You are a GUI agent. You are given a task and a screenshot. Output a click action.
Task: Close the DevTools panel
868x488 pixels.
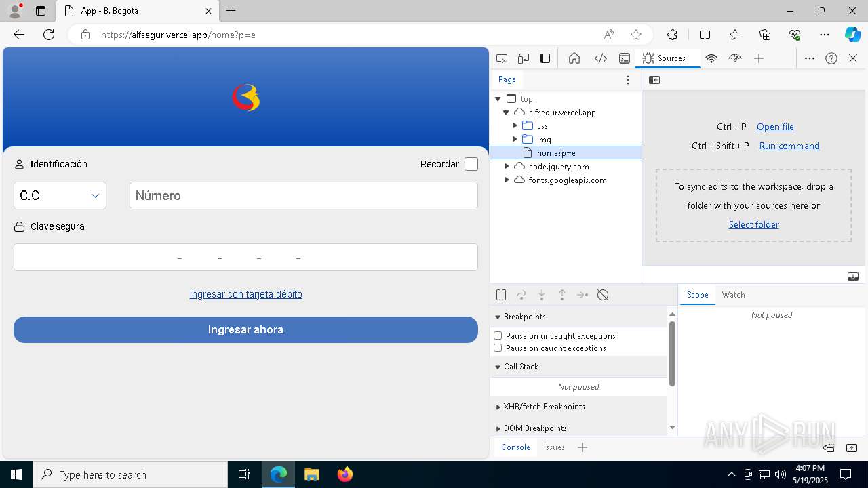pos(853,58)
